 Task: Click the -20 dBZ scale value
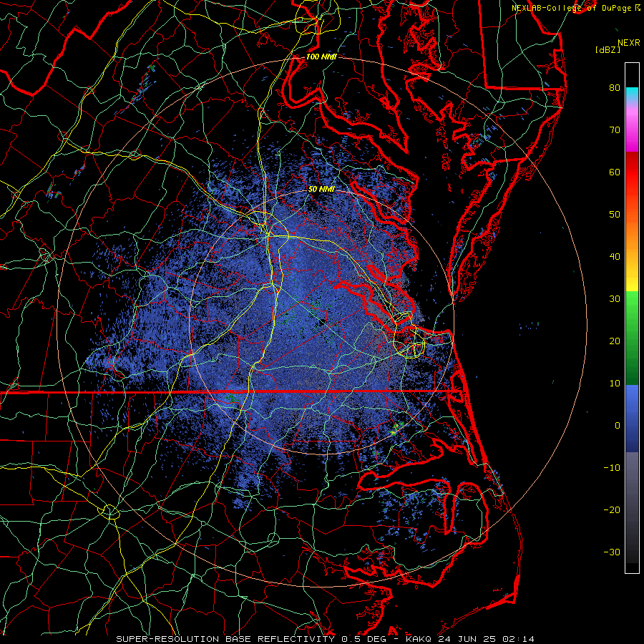point(612,509)
